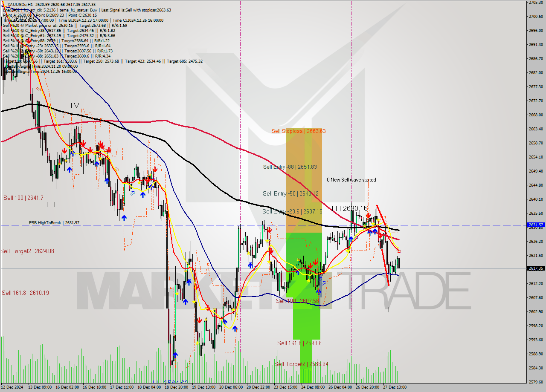Click the '18 Dec 20:00' time axis label
The width and height of the screenshot is (546, 392).
(x=176, y=387)
